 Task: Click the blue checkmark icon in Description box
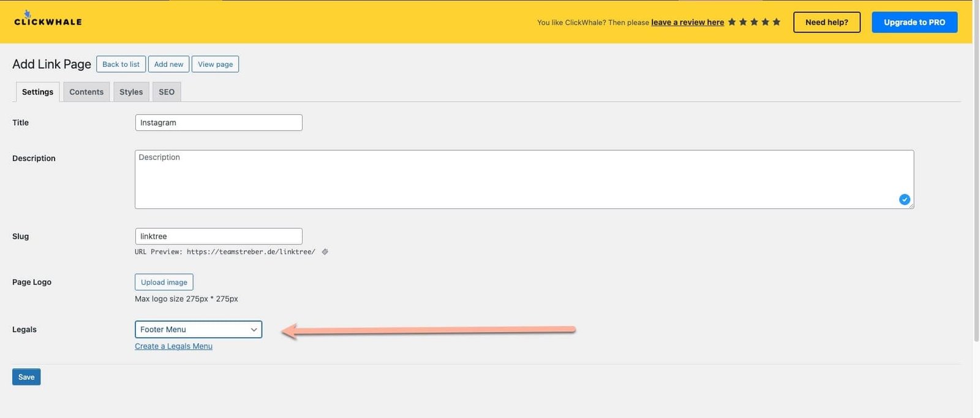click(x=904, y=200)
